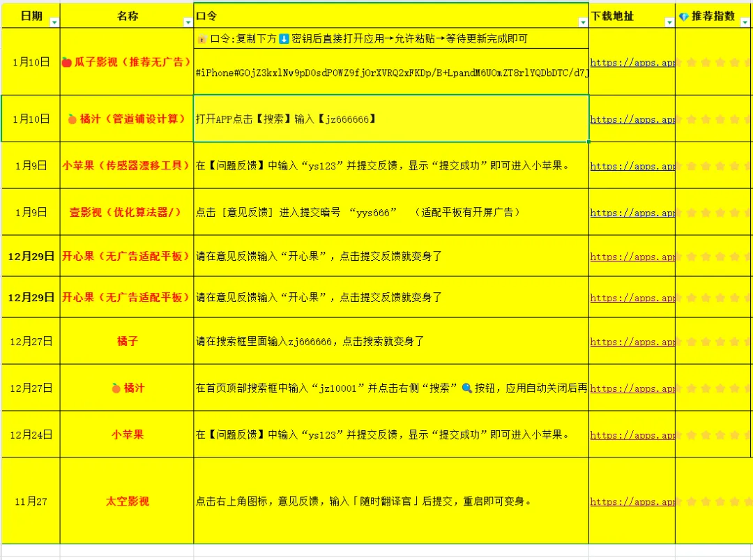This screenshot has width=753, height=560.
Task: Open download link for 橘子 row
Action: (x=632, y=342)
